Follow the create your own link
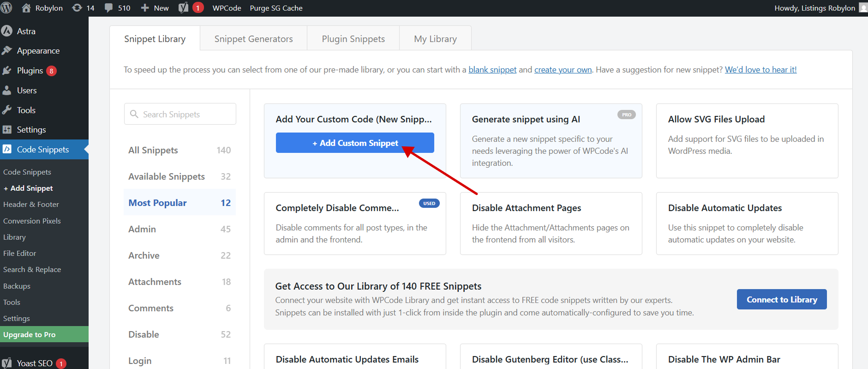Screen dimensions: 868x369 [x=563, y=70]
